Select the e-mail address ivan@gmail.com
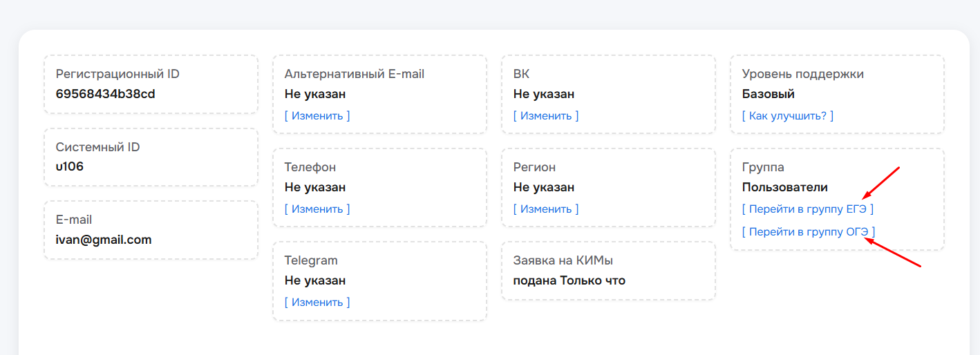The height and width of the screenshot is (355, 980). (x=104, y=240)
